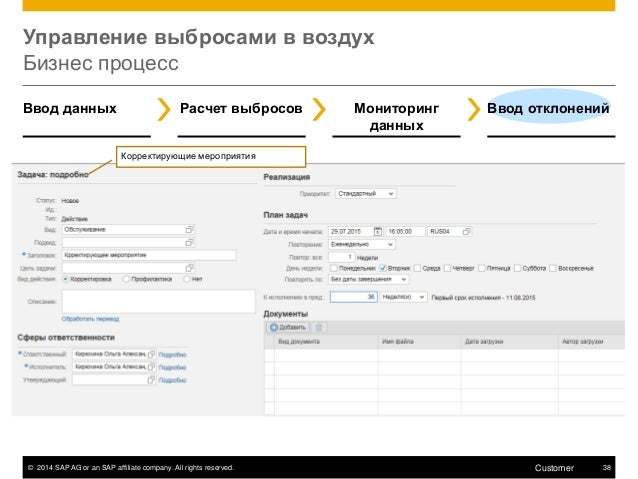Open value help for Утверждающий field

tap(152, 380)
